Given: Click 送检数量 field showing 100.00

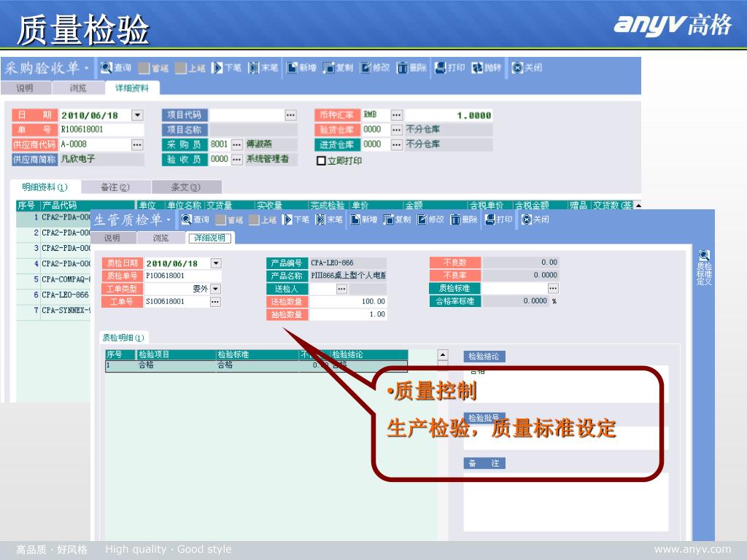Looking at the screenshot, I should pyautogui.click(x=348, y=302).
